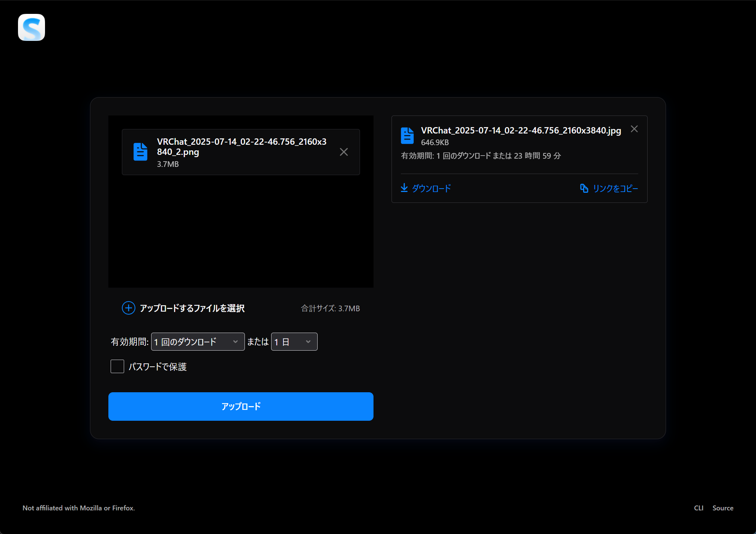Image resolution: width=756 pixels, height=534 pixels.
Task: Click the 3.7MB size under png file
Action: tap(168, 164)
